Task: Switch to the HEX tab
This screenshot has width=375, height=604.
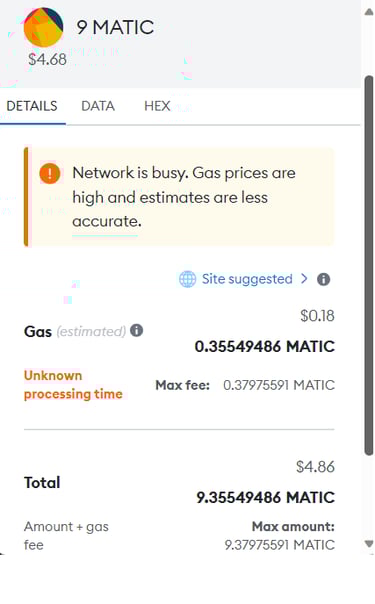Action: [157, 106]
